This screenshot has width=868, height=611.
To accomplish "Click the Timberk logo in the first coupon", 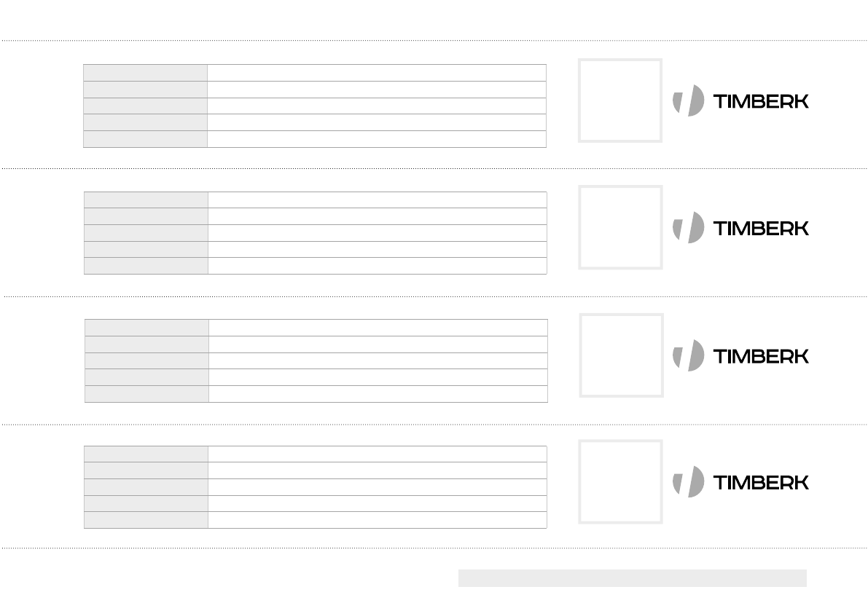I will (740, 100).
